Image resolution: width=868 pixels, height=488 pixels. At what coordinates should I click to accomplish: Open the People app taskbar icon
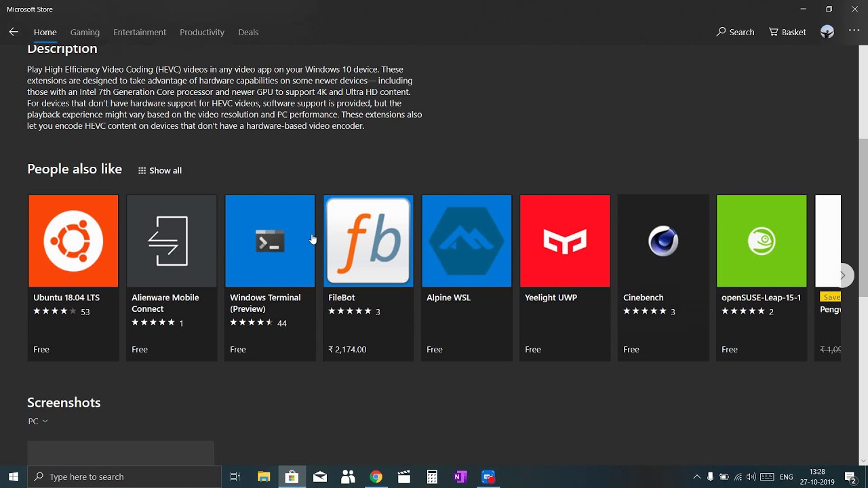pyautogui.click(x=348, y=476)
